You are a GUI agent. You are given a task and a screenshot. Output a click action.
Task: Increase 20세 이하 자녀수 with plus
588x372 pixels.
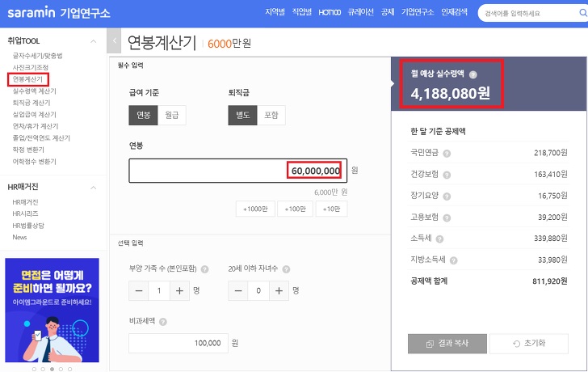(279, 291)
